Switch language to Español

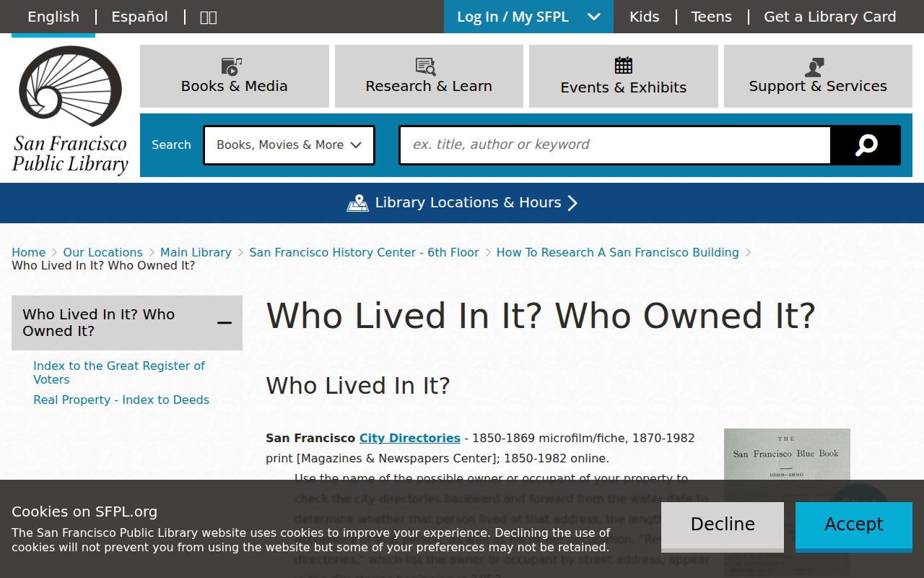click(139, 17)
